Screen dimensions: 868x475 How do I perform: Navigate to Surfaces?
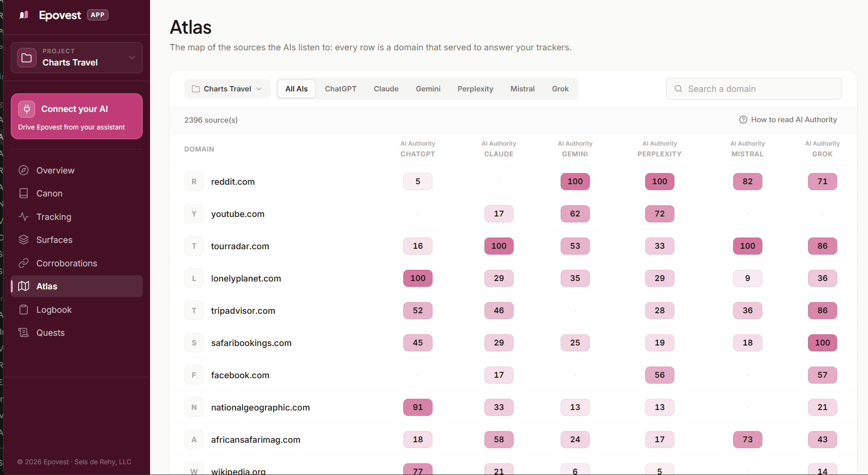(x=77, y=239)
